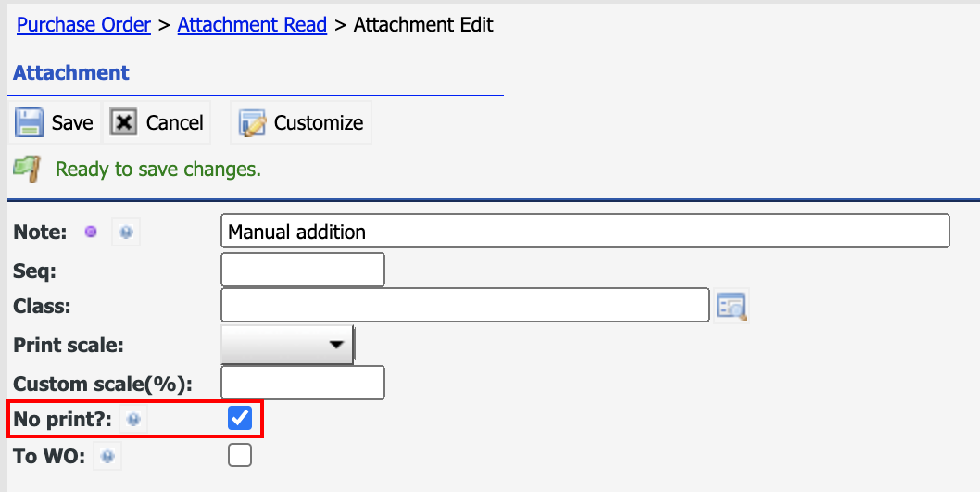Click the Save button label

click(72, 122)
